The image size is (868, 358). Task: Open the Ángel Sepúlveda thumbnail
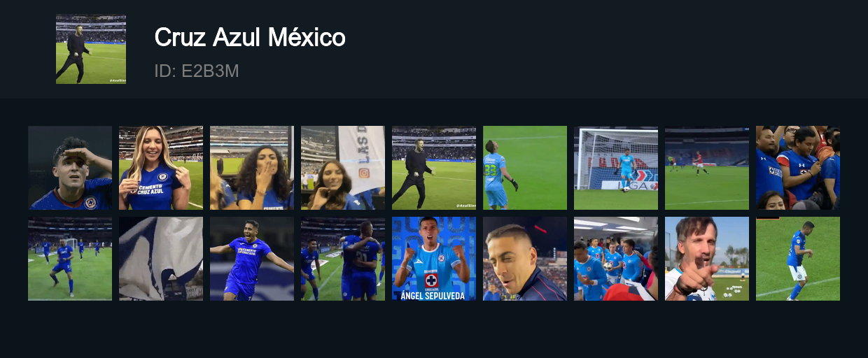click(434, 259)
